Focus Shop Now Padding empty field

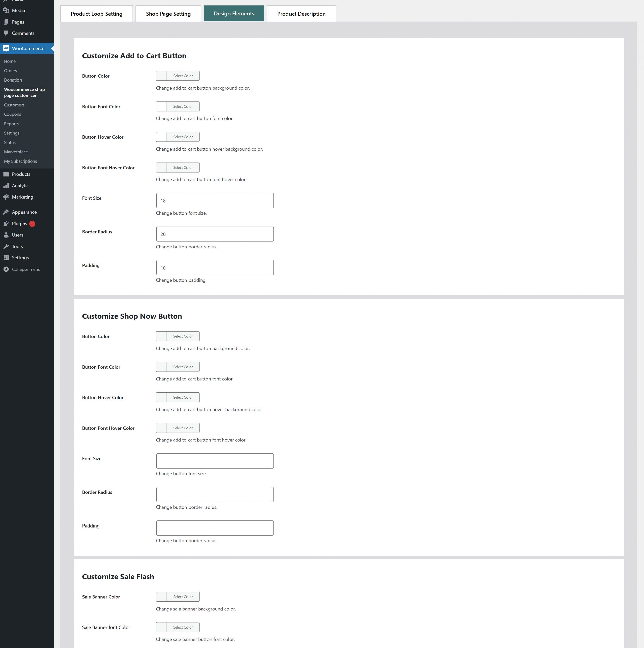pos(215,528)
